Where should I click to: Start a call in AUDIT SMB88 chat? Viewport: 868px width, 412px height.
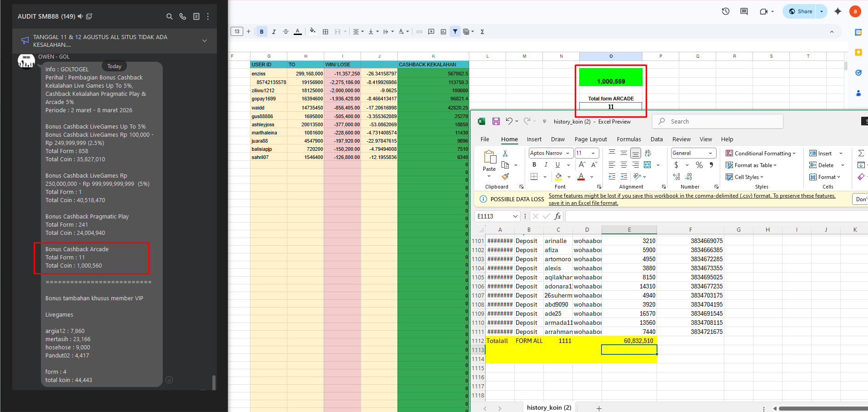click(183, 16)
